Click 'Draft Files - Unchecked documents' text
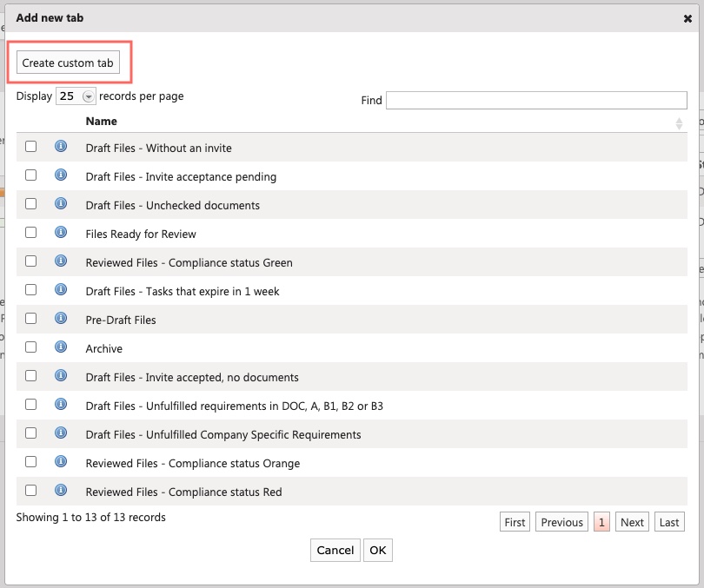704x588 pixels. (172, 206)
